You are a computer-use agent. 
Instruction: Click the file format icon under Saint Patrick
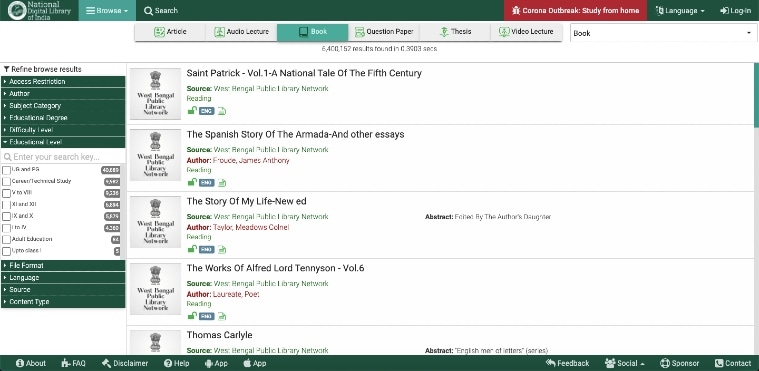click(222, 111)
